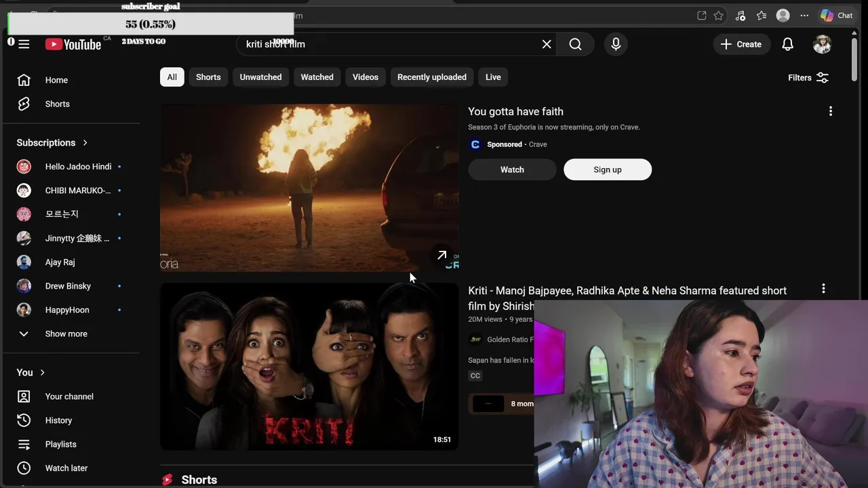Image resolution: width=868 pixels, height=488 pixels.
Task: Open CHIBI MARUKO subscription channel
Action: pyautogui.click(x=71, y=190)
